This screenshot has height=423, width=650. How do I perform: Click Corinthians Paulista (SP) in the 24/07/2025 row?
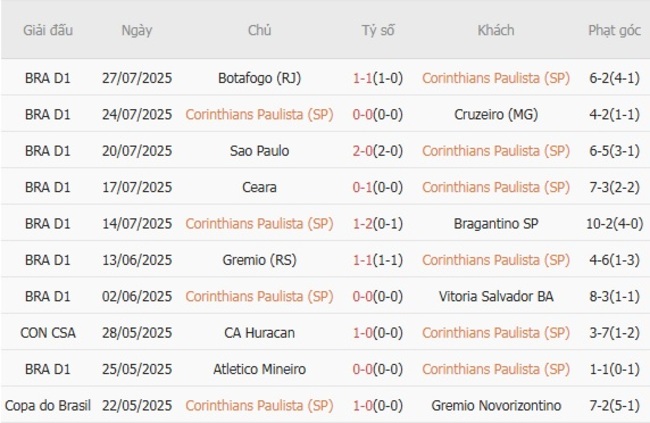click(259, 114)
